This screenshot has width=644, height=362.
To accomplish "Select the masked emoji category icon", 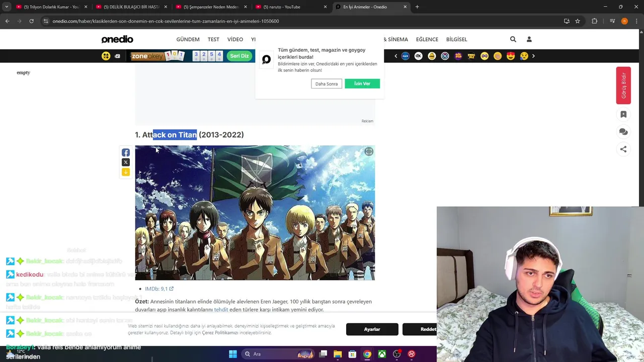I will tap(485, 56).
